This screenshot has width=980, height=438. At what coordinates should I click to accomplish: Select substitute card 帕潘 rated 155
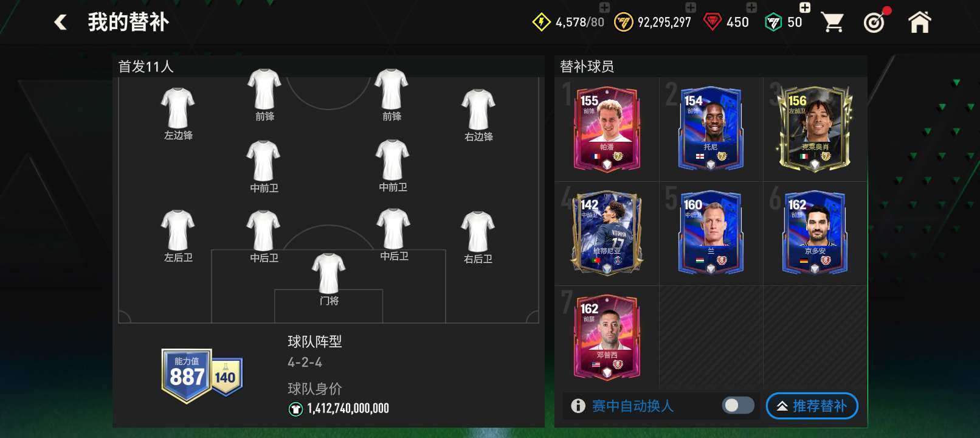pos(607,129)
